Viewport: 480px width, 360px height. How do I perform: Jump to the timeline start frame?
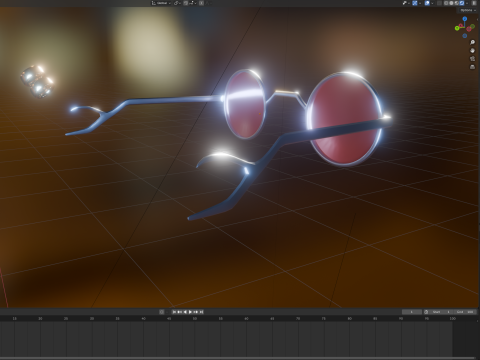coord(174,312)
